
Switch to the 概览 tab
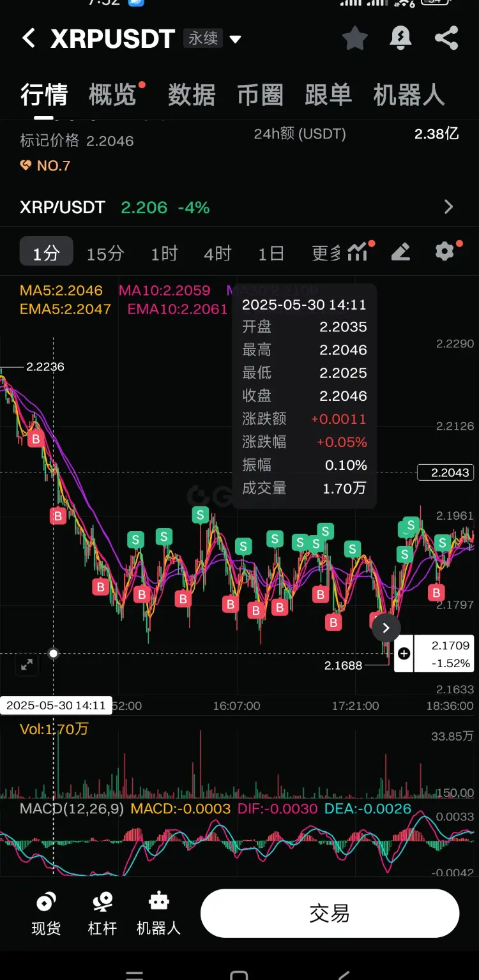(x=112, y=95)
